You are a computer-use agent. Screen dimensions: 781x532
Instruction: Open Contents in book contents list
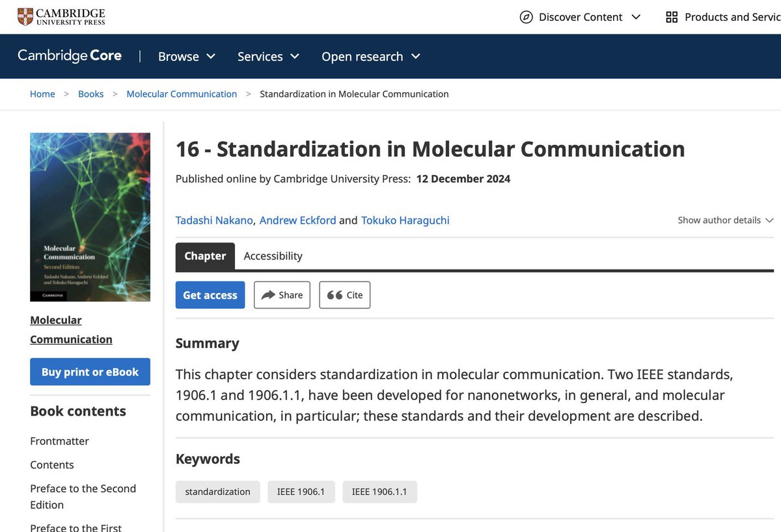coord(52,464)
